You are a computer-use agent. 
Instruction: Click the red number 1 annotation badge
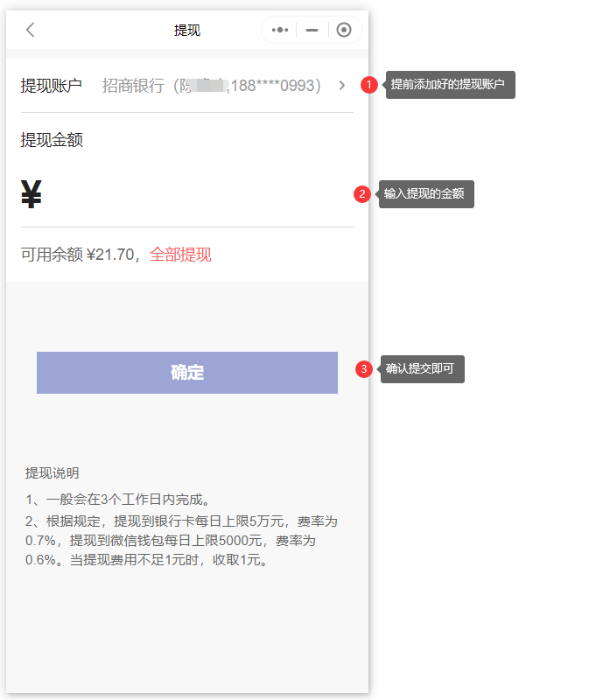[x=369, y=85]
